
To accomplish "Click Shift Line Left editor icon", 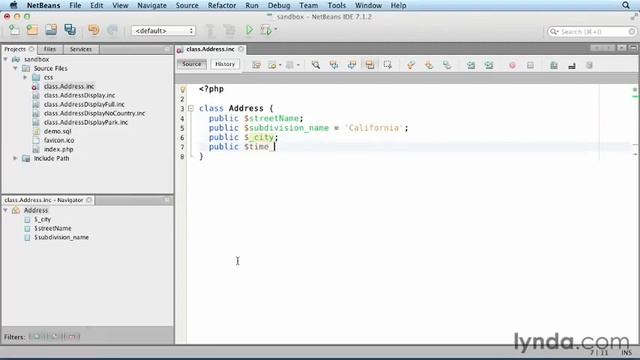I will point(471,65).
